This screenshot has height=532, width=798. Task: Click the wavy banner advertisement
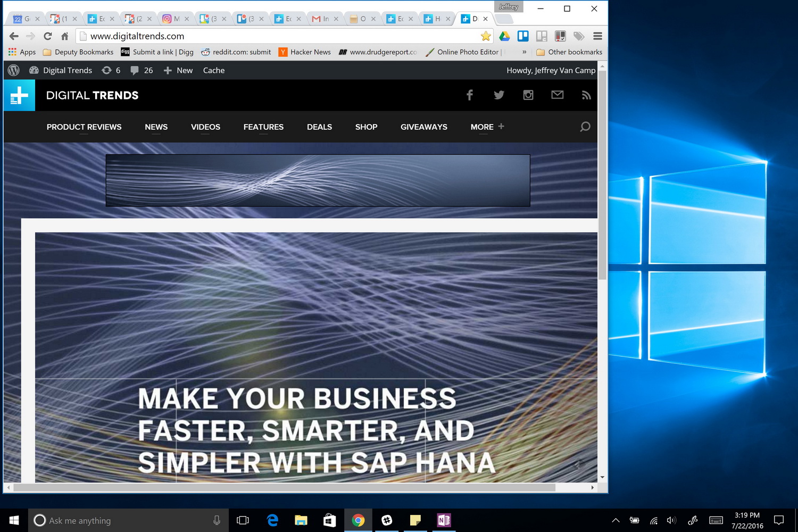tap(318, 180)
